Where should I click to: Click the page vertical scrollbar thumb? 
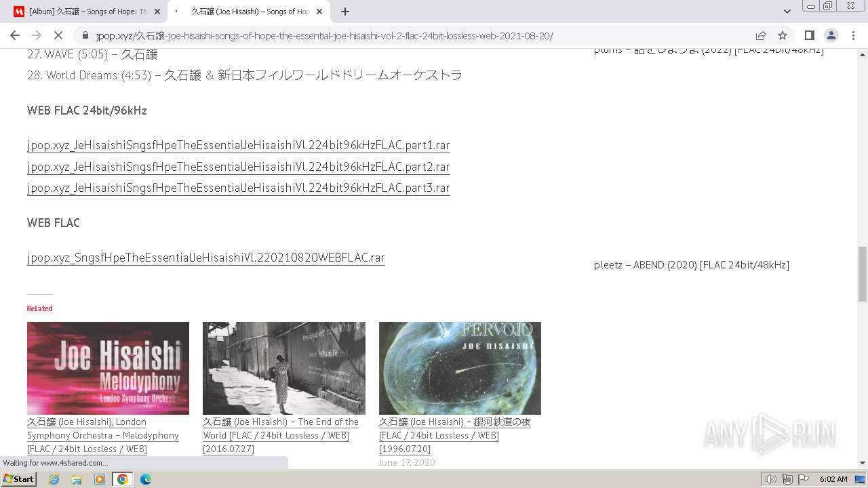point(863,274)
